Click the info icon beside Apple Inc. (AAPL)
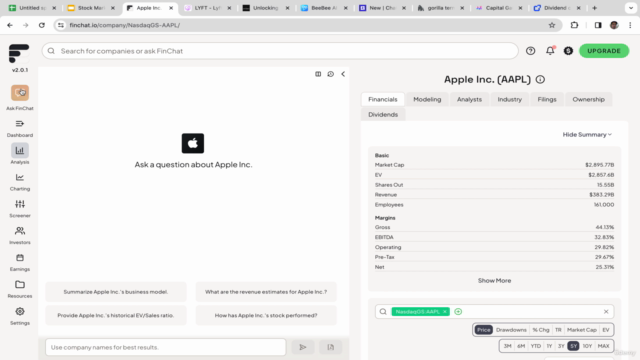 540,80
